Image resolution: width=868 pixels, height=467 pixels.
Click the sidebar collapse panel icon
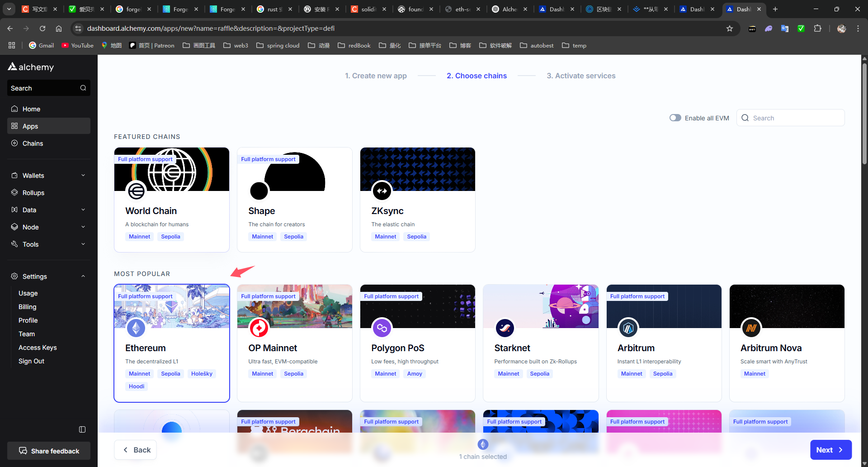click(x=82, y=429)
